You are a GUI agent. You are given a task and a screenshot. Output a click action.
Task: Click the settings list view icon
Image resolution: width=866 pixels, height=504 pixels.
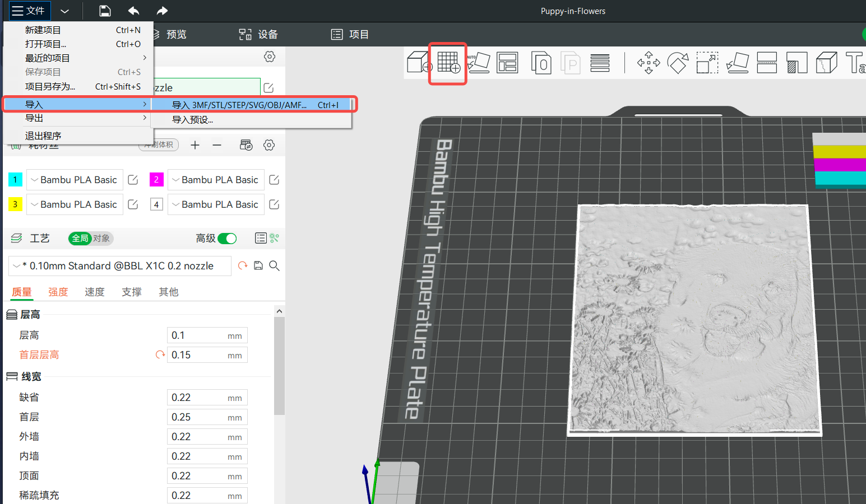(261, 238)
